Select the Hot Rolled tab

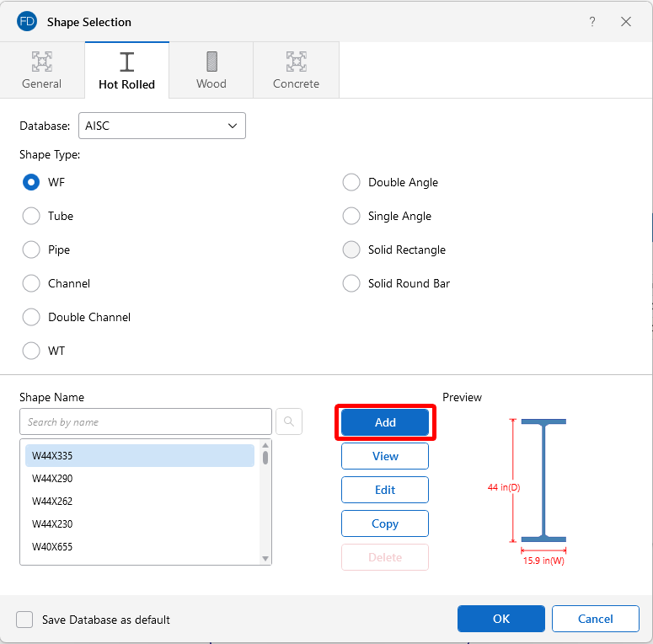tap(126, 71)
